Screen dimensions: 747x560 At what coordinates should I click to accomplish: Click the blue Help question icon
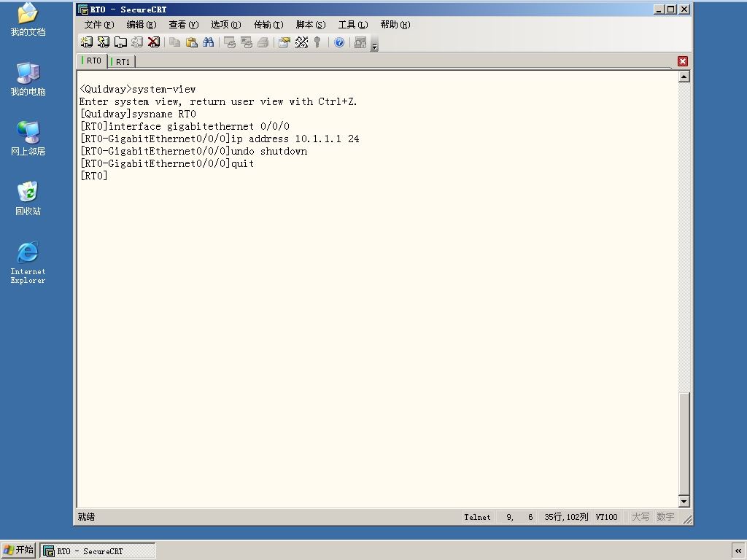pos(339,42)
